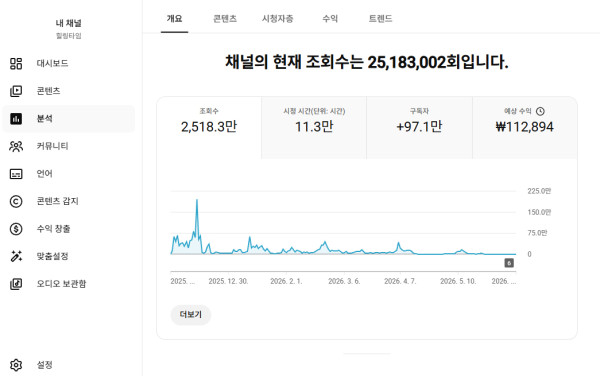The width and height of the screenshot is (600, 376).
Task: Open the 수익 tab
Action: [x=330, y=19]
